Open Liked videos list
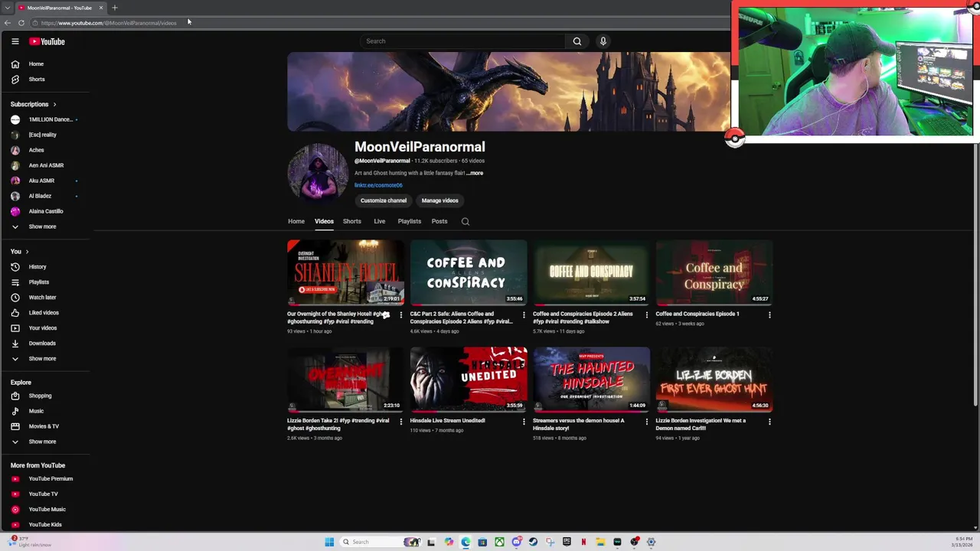This screenshot has width=980, height=551. [44, 313]
